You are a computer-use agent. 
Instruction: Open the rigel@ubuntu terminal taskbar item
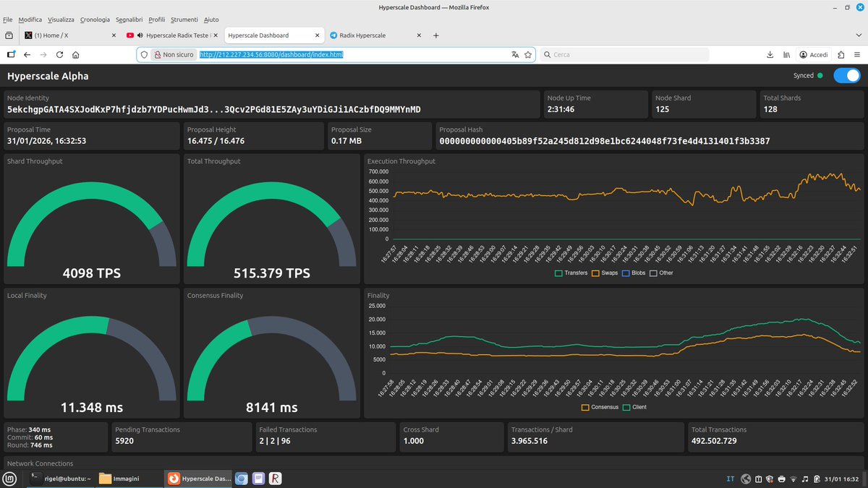(x=60, y=479)
